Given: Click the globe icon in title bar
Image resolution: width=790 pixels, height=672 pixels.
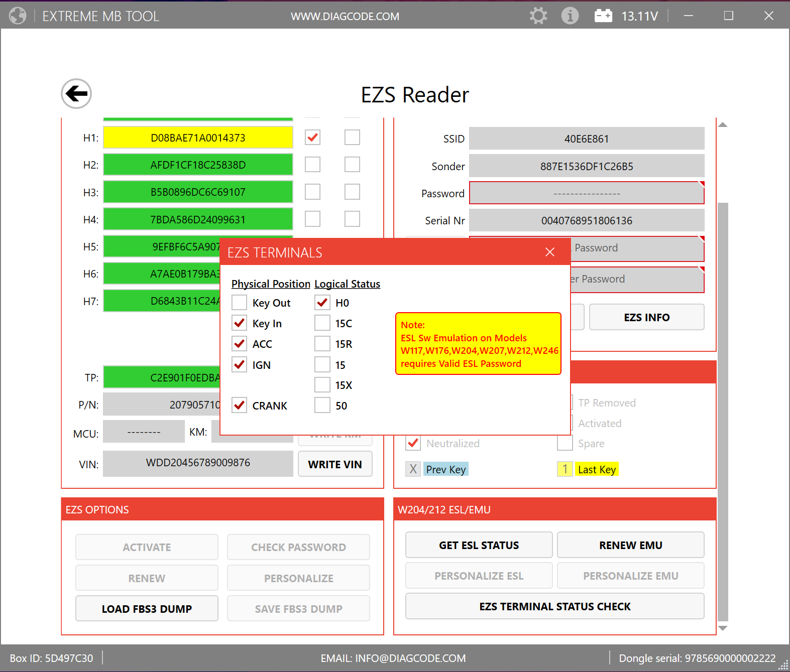Looking at the screenshot, I should click(x=18, y=16).
